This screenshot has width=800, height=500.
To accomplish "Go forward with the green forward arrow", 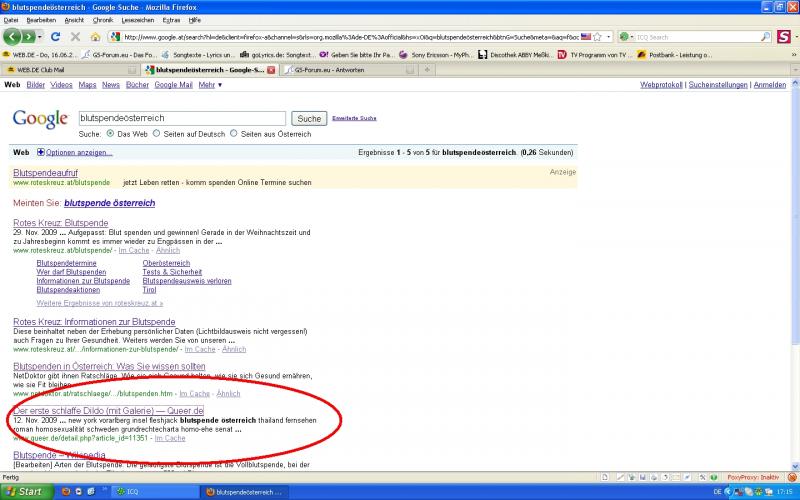I will (28, 37).
